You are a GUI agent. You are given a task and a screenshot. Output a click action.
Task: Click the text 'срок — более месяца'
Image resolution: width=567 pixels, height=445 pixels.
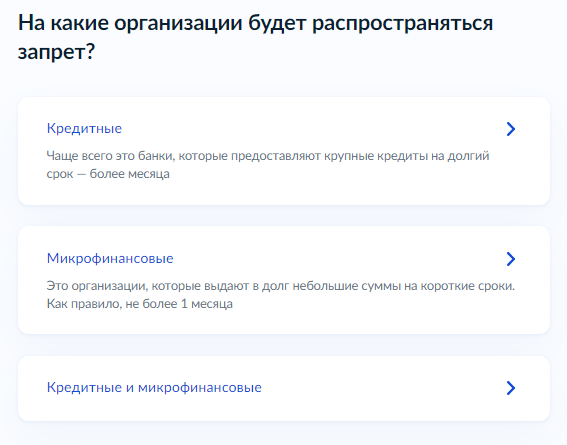[108, 174]
